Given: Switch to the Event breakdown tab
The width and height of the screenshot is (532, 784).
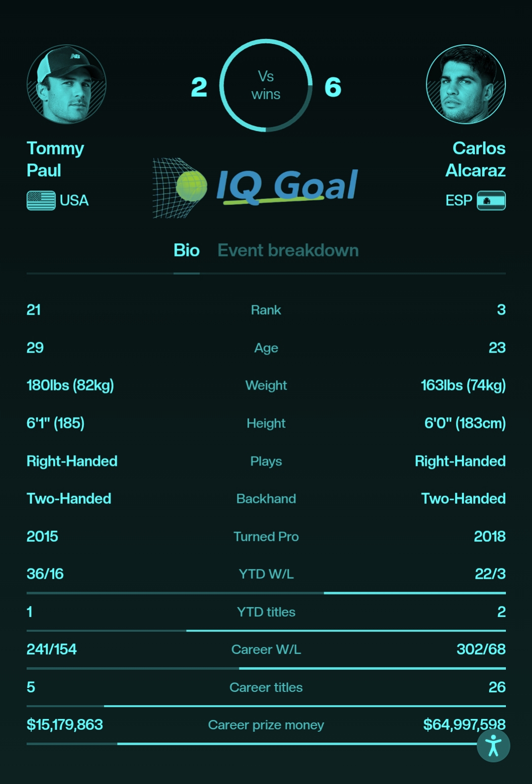Looking at the screenshot, I should click(x=288, y=250).
